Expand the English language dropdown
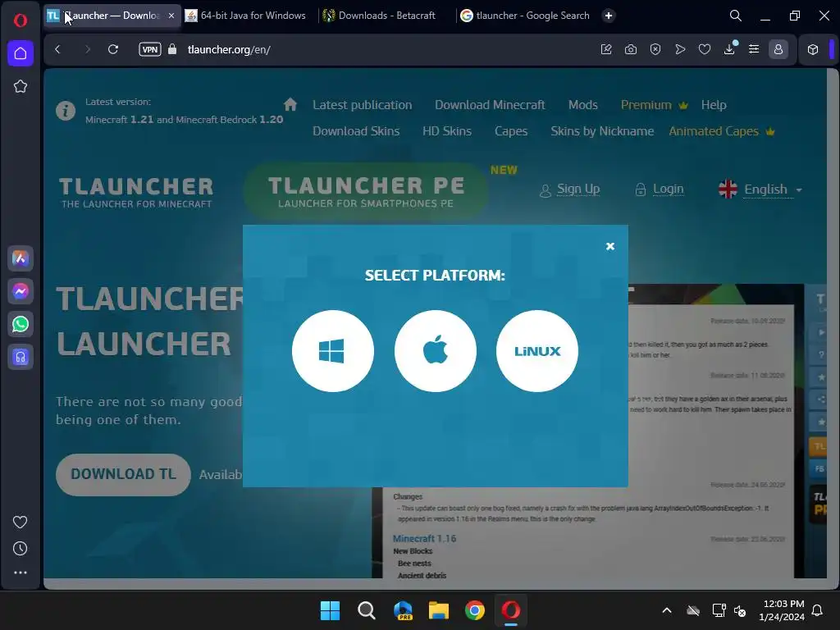 tap(760, 189)
